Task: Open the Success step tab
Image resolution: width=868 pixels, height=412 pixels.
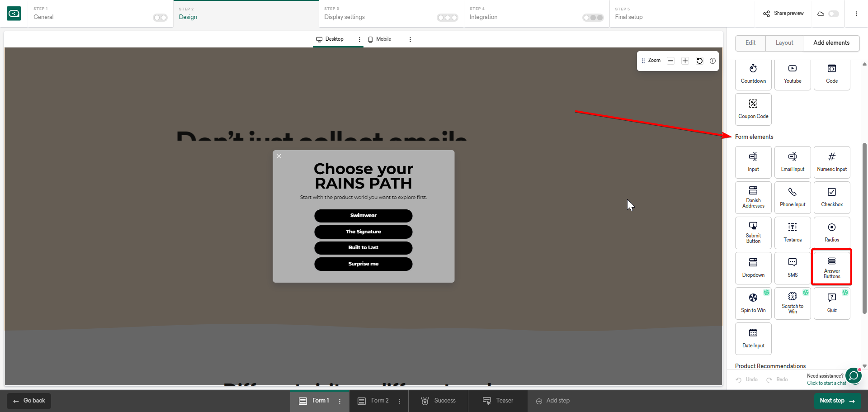Action: click(438, 401)
